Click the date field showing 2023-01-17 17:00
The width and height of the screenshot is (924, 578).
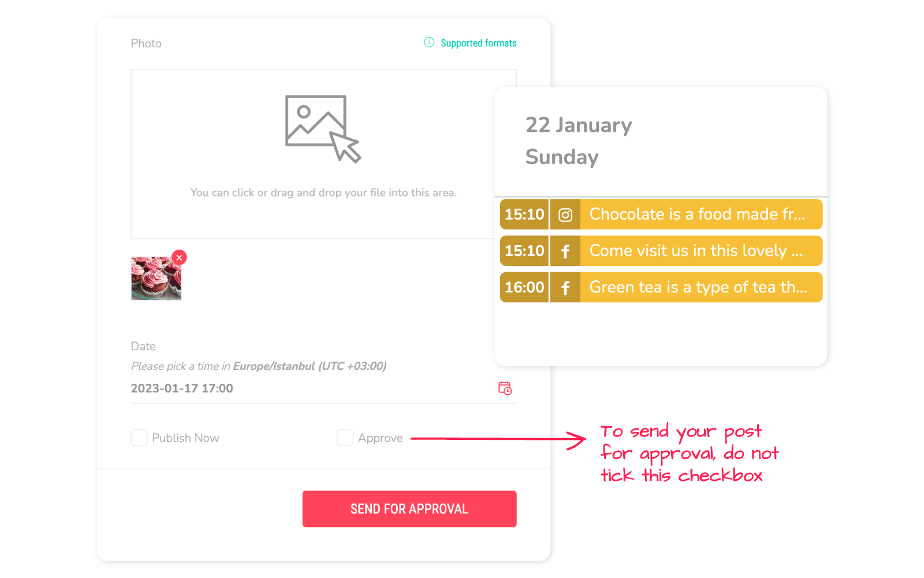click(x=323, y=388)
